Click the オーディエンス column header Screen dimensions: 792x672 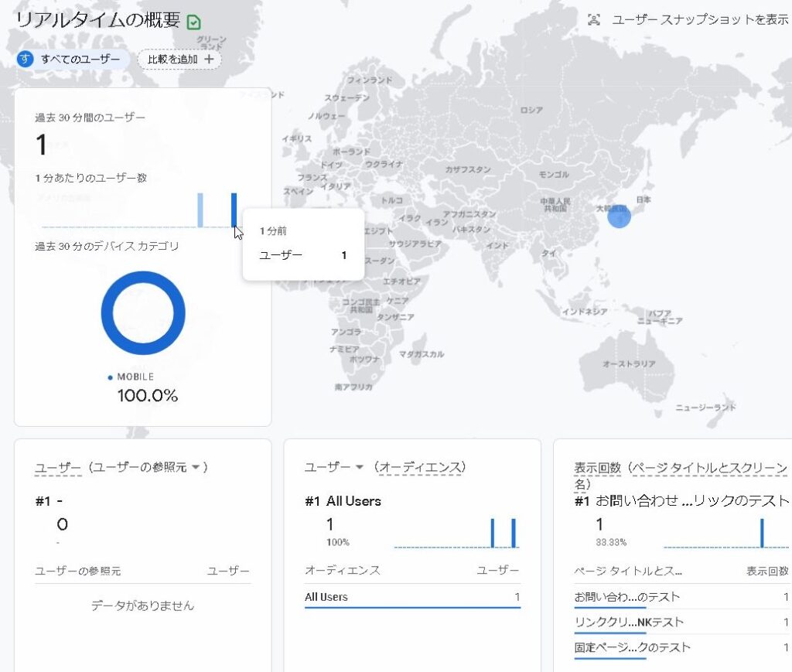(343, 571)
